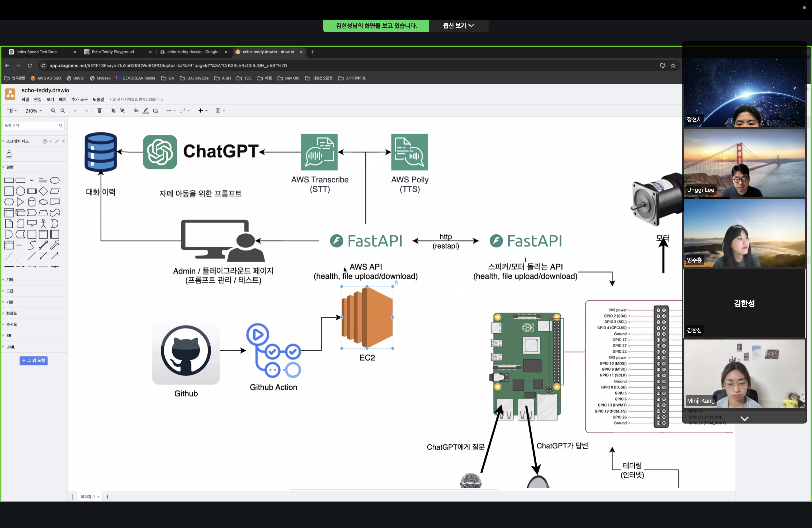Open the insert plus dropdown
This screenshot has height=528, width=812.
pyautogui.click(x=203, y=110)
